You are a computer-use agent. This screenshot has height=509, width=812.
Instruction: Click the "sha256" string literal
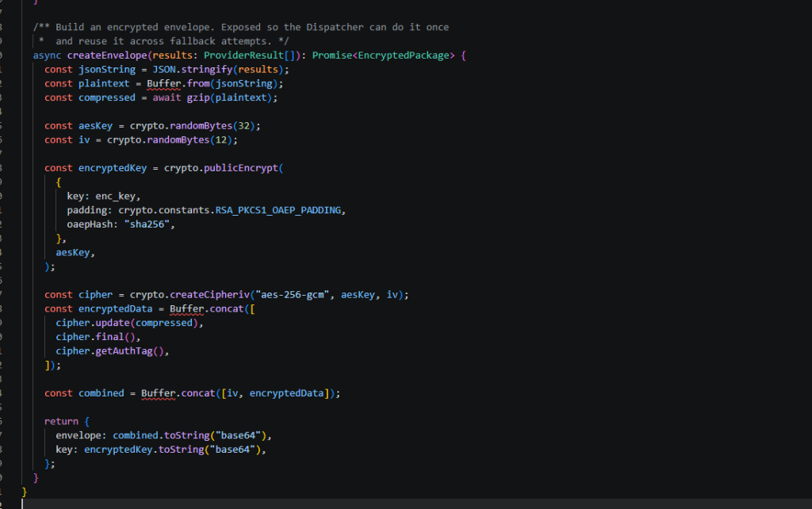click(x=147, y=224)
